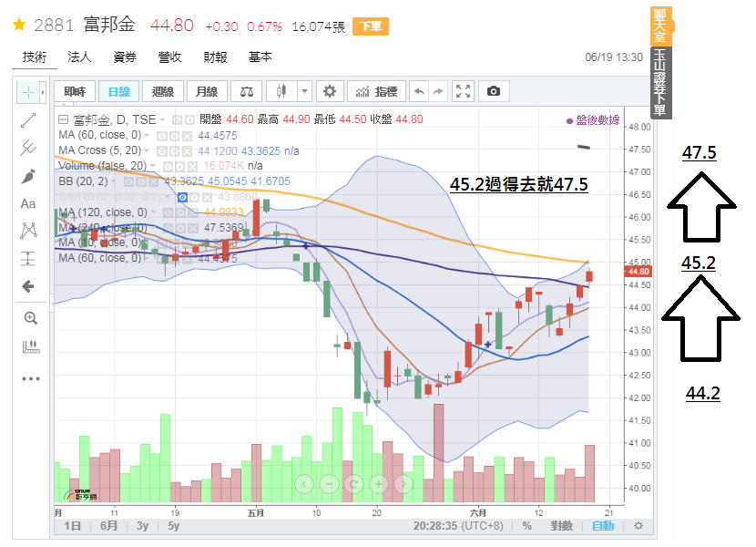Screen dimensions: 756x547
Task: Select the chart pattern tool
Action: tap(28, 231)
